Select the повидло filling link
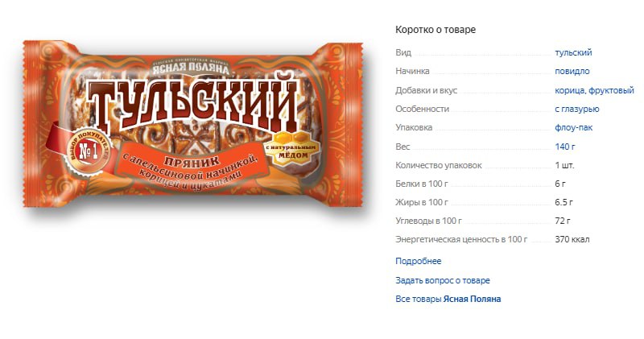 pos(572,71)
